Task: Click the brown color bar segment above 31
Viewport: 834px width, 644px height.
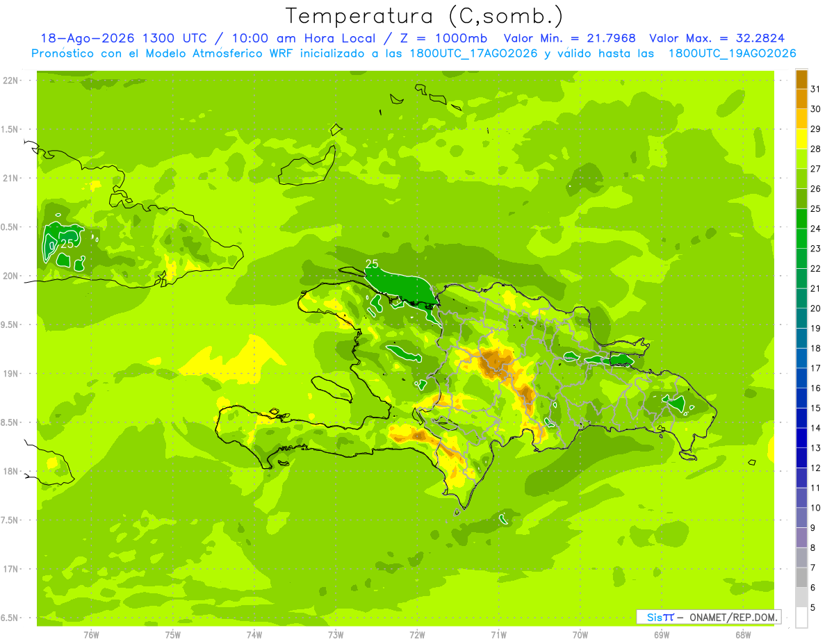Action: click(x=802, y=79)
